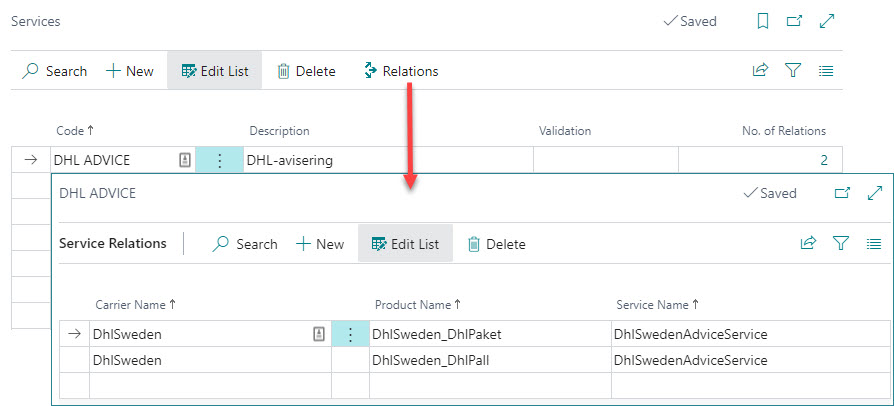
Task: Click the DhlSweden_DhlPall product cell
Action: (490, 360)
